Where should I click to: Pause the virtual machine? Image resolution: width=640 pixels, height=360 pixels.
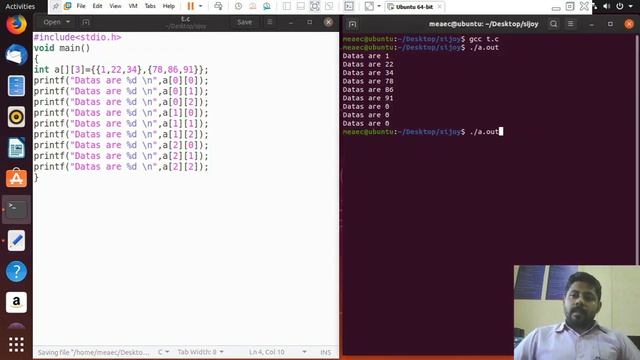[x=191, y=6]
